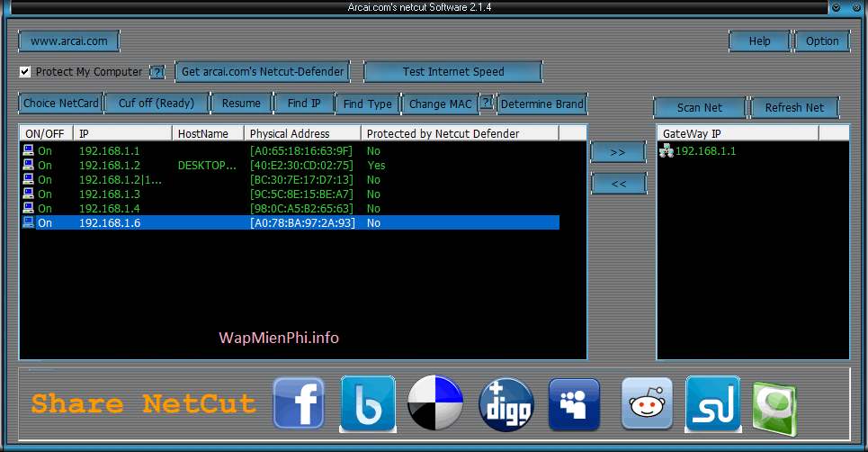Start Test Internet Speed

[x=453, y=71]
